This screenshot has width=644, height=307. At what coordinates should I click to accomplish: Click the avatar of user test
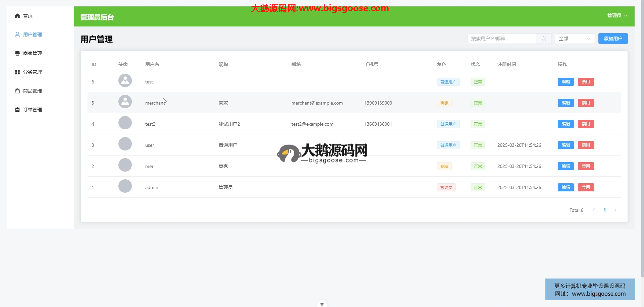coord(125,81)
